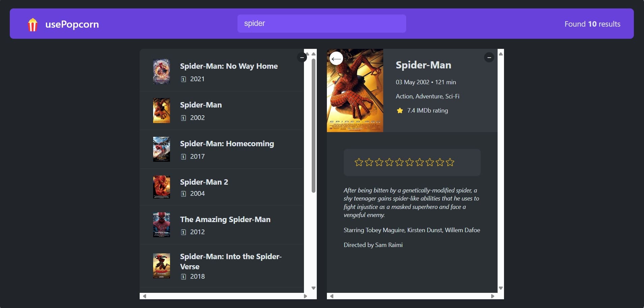Viewport: 644px width, 308px height.
Task: Click calendar icon beside year 2018
Action: 183,277
